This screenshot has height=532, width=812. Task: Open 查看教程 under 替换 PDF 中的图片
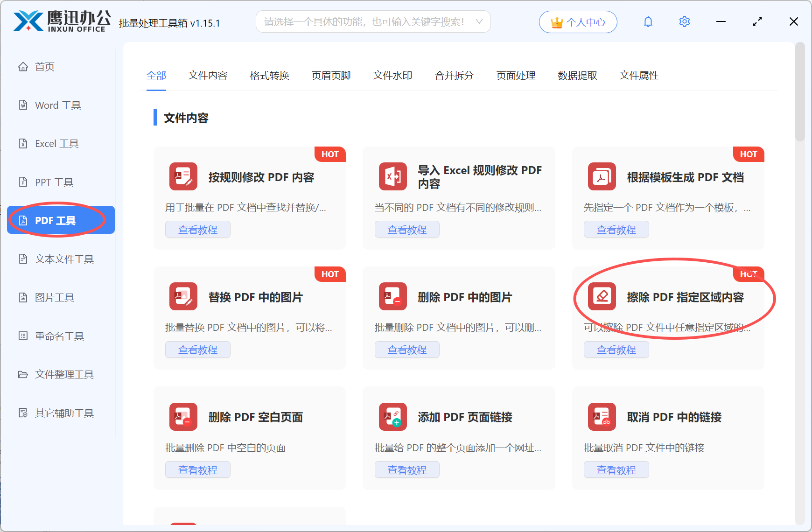point(197,349)
